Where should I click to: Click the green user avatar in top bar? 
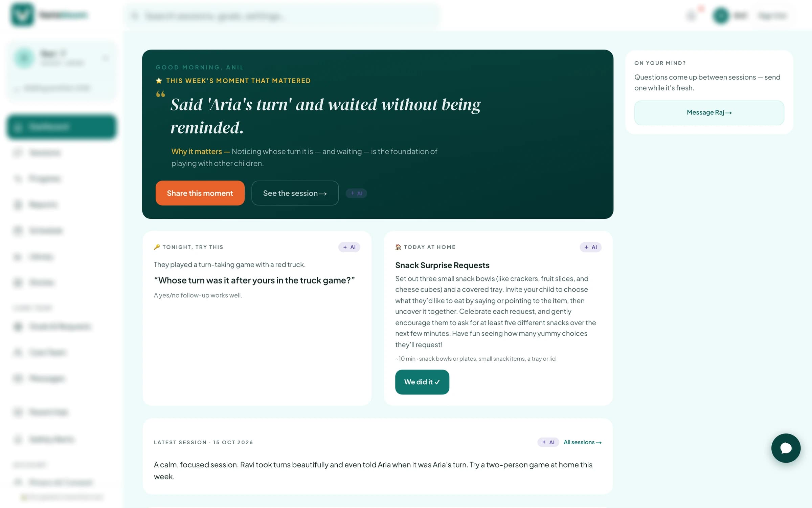click(721, 16)
